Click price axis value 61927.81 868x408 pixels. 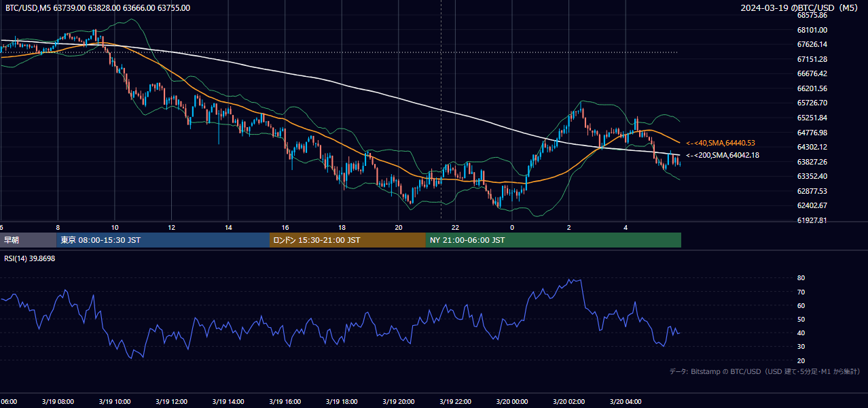click(x=812, y=220)
